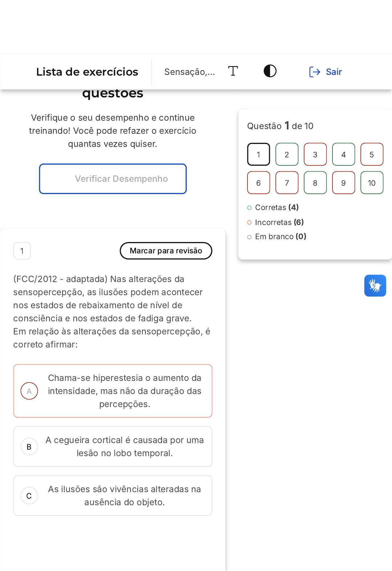Click the Sair link text
392x571 pixels.
click(334, 72)
